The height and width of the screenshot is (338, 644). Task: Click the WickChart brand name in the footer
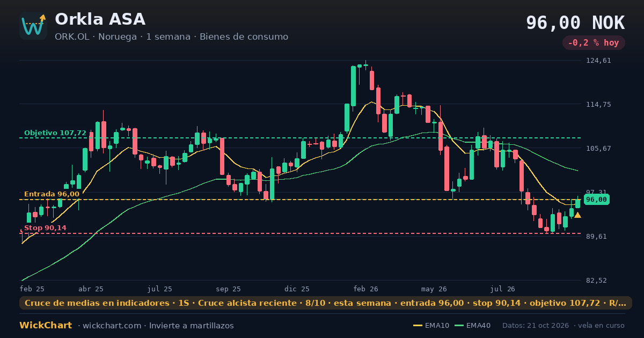point(46,326)
